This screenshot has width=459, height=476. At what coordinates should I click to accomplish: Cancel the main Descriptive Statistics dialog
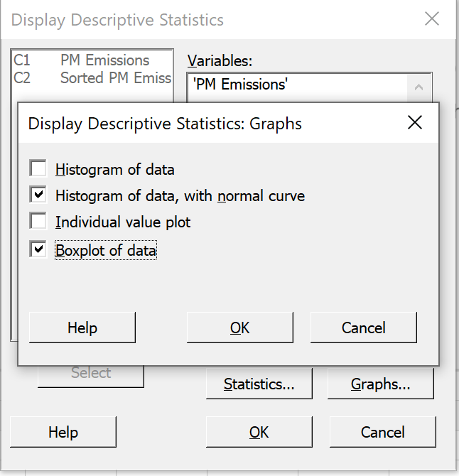point(382,432)
